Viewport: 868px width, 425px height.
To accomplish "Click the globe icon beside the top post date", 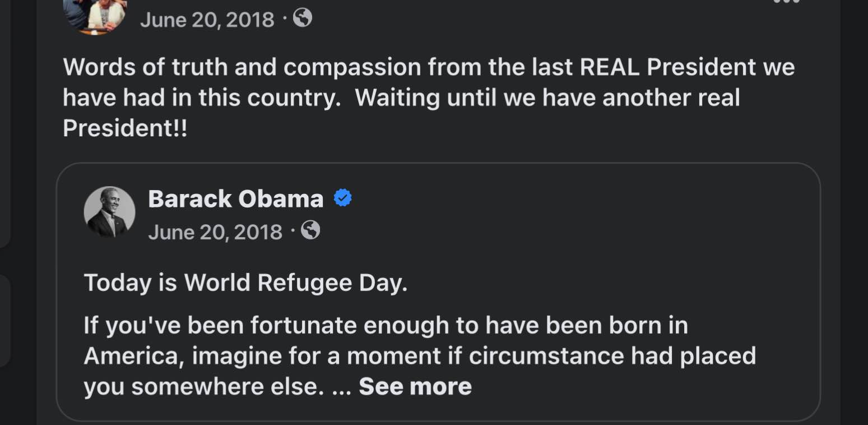I will [303, 19].
